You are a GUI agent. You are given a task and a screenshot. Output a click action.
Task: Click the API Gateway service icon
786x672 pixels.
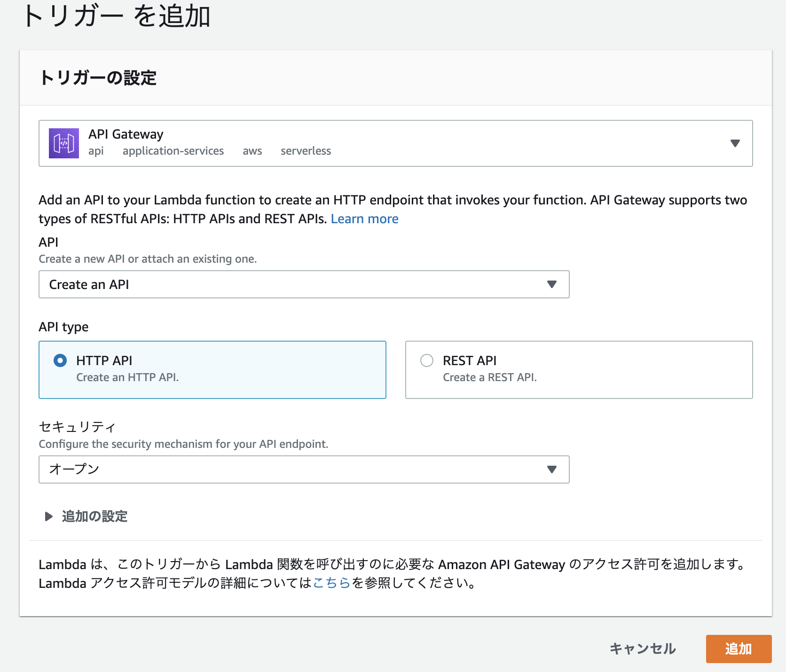(x=63, y=143)
